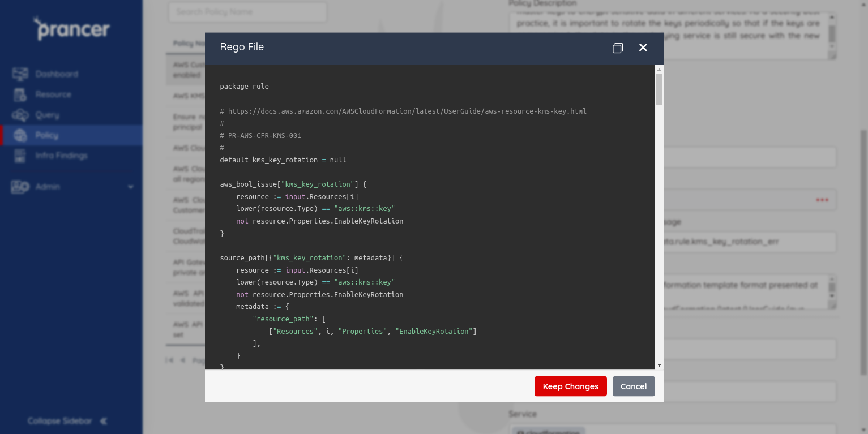Click the 'default kms_key_rotation = null' line
This screenshot has height=434, width=868.
(x=283, y=160)
